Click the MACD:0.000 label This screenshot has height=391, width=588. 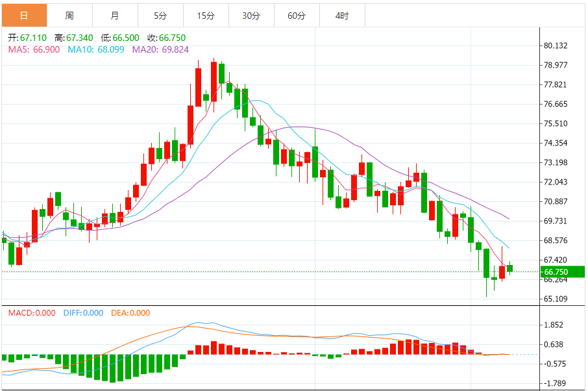(32, 313)
